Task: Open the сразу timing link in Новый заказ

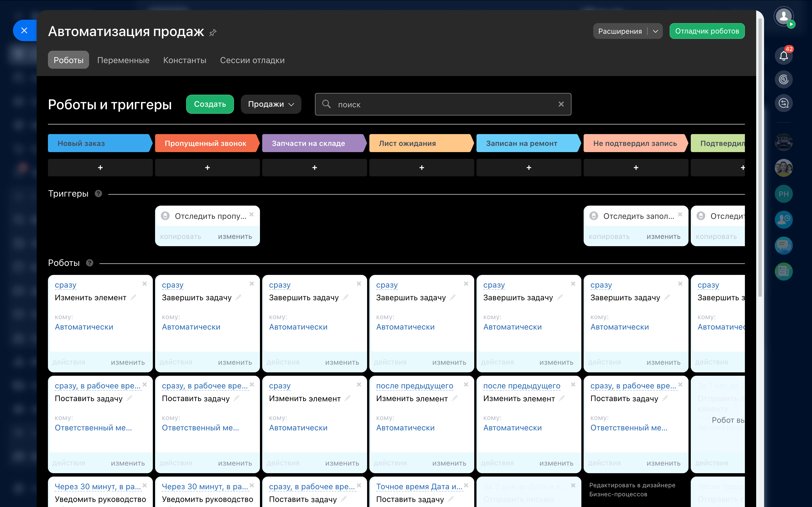Action: pyautogui.click(x=65, y=285)
